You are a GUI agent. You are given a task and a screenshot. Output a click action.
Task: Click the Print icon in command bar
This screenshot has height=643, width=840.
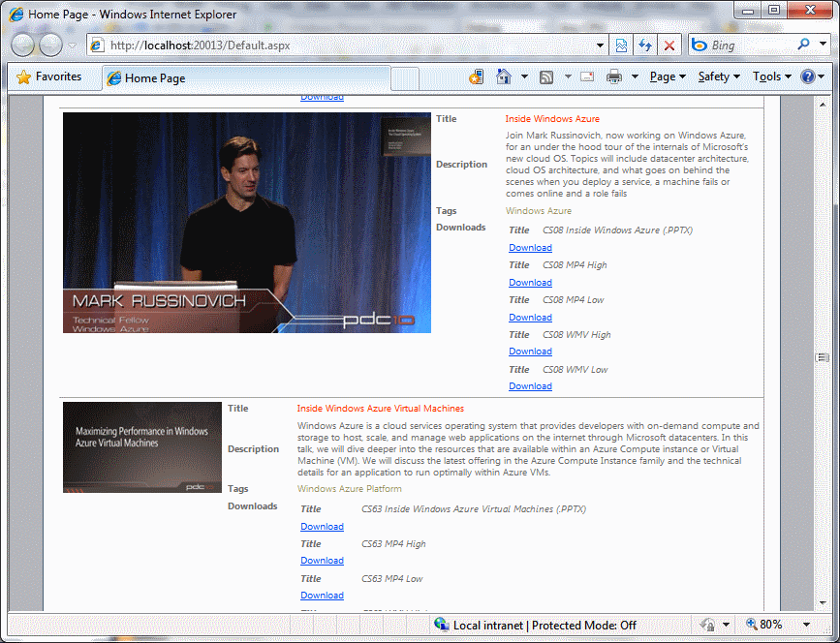pyautogui.click(x=614, y=77)
